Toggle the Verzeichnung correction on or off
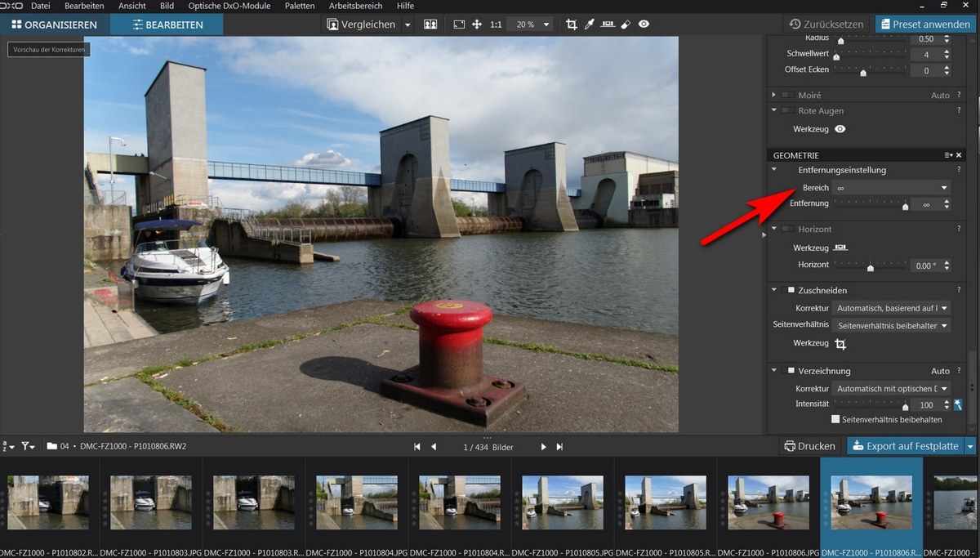The image size is (980, 558). [x=791, y=371]
